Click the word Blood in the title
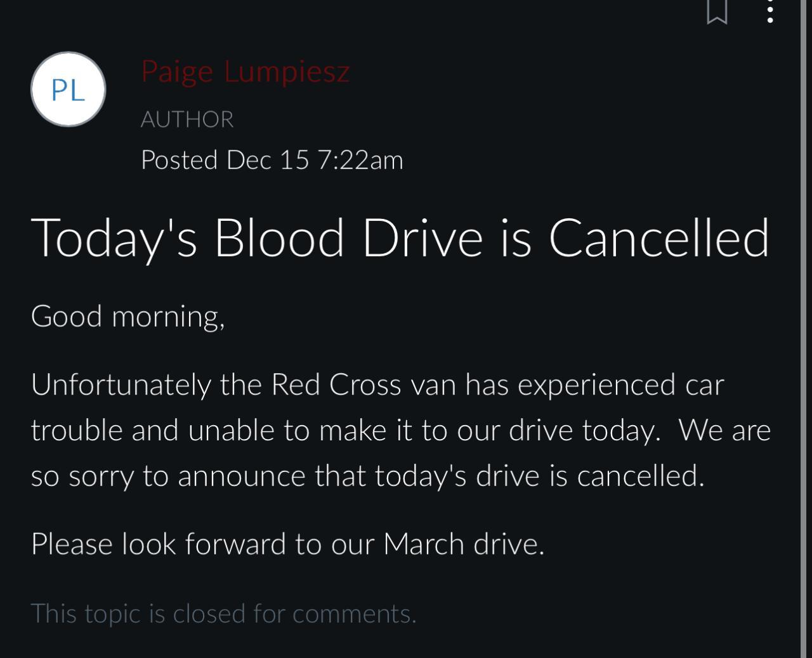Screen dimensions: 812x658 [279, 238]
